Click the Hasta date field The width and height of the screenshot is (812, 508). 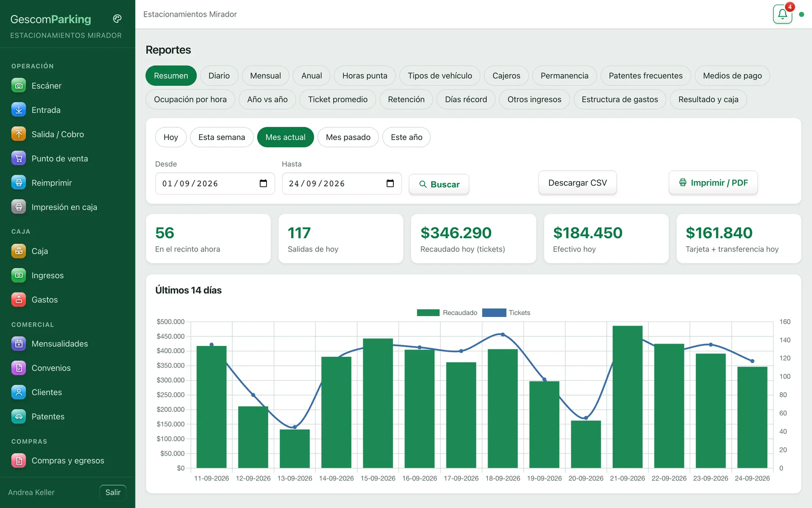click(x=341, y=183)
